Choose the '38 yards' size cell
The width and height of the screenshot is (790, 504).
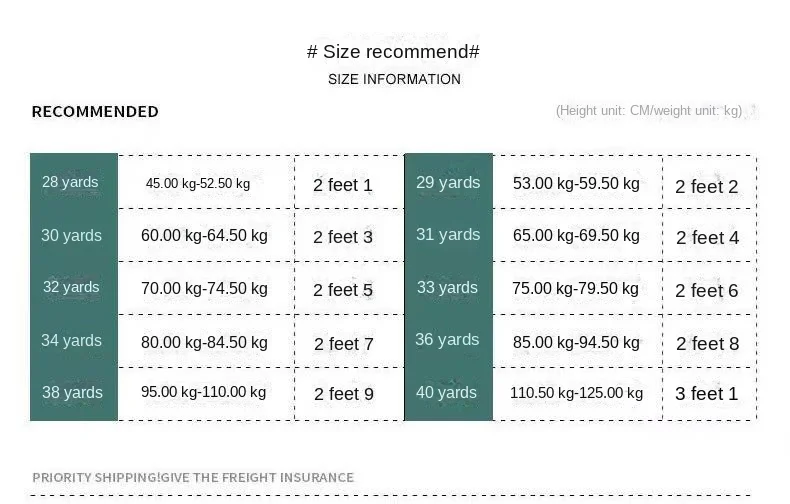tap(71, 393)
